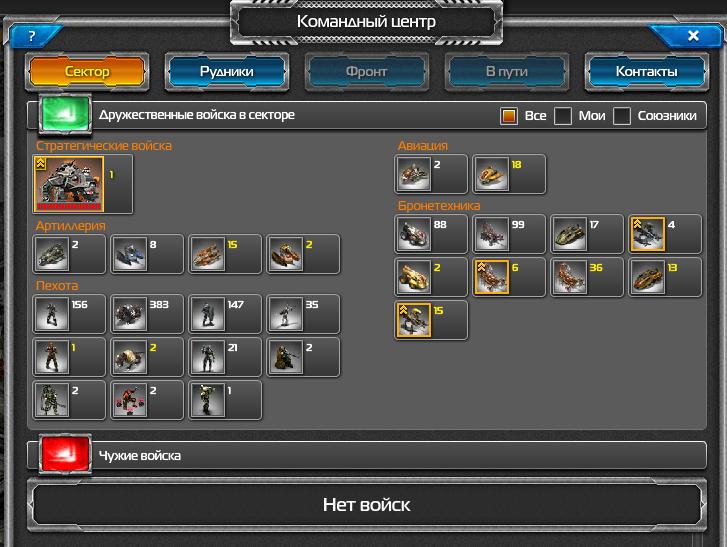Enable the Мои filter checkbox
Screen dimensions: 727x547
point(563,116)
